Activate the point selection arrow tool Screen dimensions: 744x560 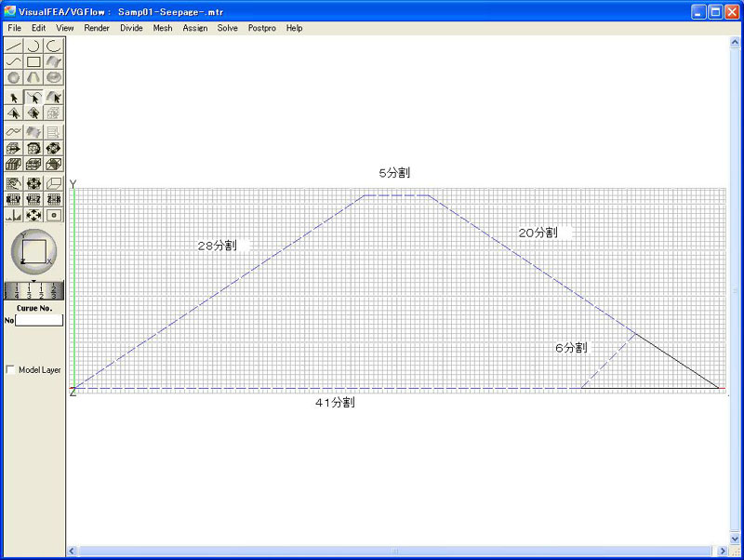coord(14,98)
